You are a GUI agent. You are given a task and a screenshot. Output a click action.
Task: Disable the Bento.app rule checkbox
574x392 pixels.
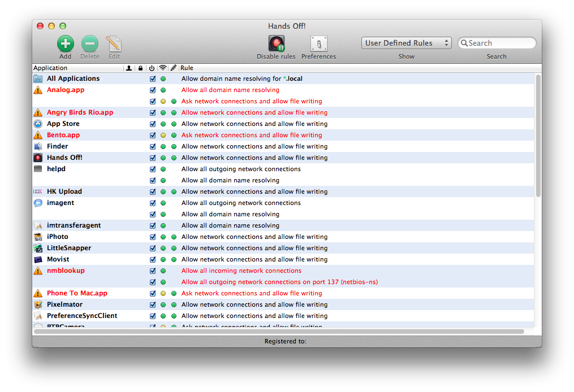[x=153, y=135]
